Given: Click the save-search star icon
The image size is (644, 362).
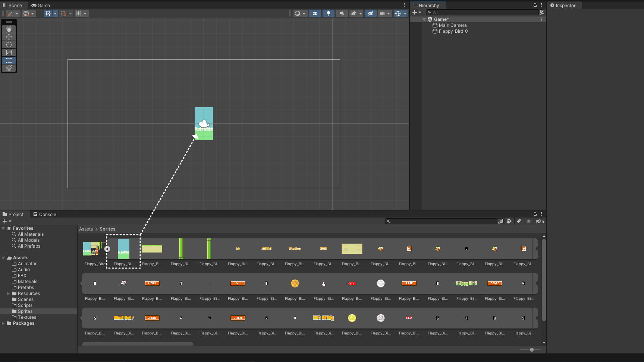Looking at the screenshot, I should [529, 221].
